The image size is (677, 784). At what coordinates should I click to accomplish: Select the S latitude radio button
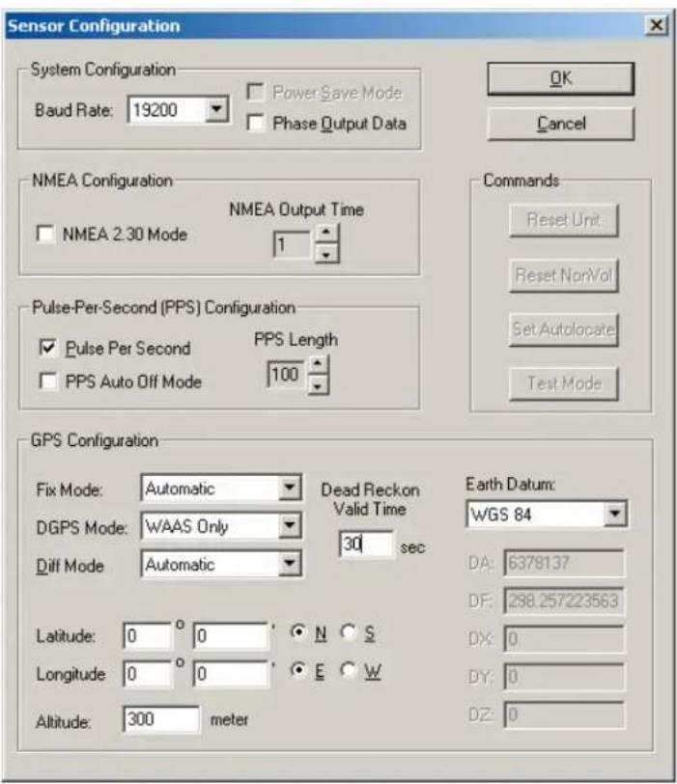click(x=348, y=632)
